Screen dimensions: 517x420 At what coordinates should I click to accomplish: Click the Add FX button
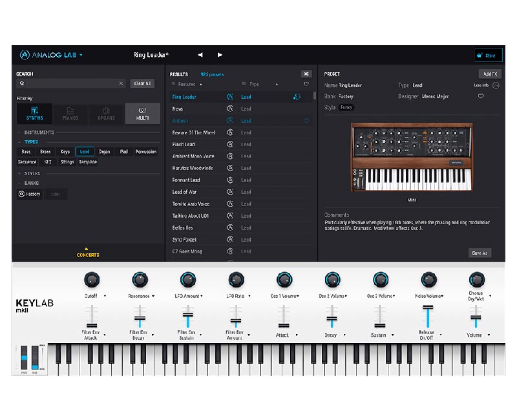pyautogui.click(x=490, y=74)
